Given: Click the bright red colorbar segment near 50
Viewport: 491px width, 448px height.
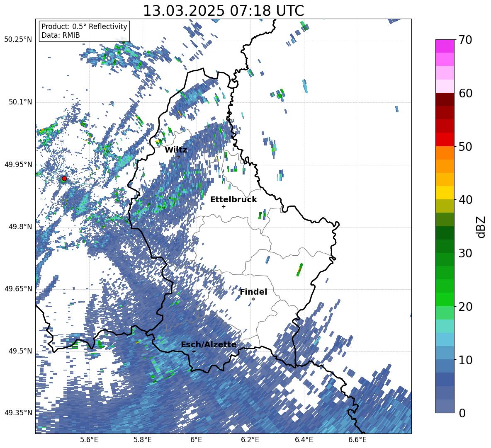Looking at the screenshot, I should pyautogui.click(x=445, y=140).
